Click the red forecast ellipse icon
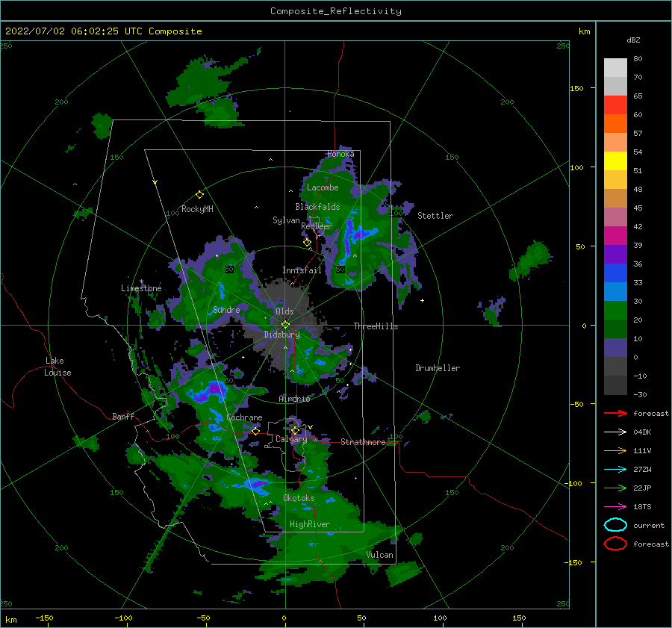This screenshot has height=628, width=672. (x=615, y=544)
